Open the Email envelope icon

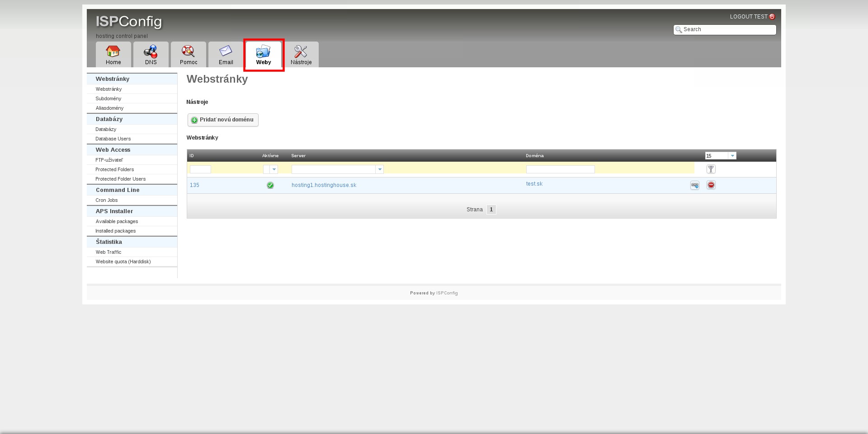[226, 51]
